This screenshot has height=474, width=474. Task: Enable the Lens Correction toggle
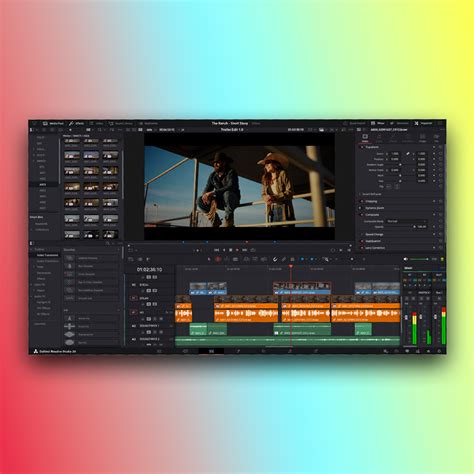point(362,248)
